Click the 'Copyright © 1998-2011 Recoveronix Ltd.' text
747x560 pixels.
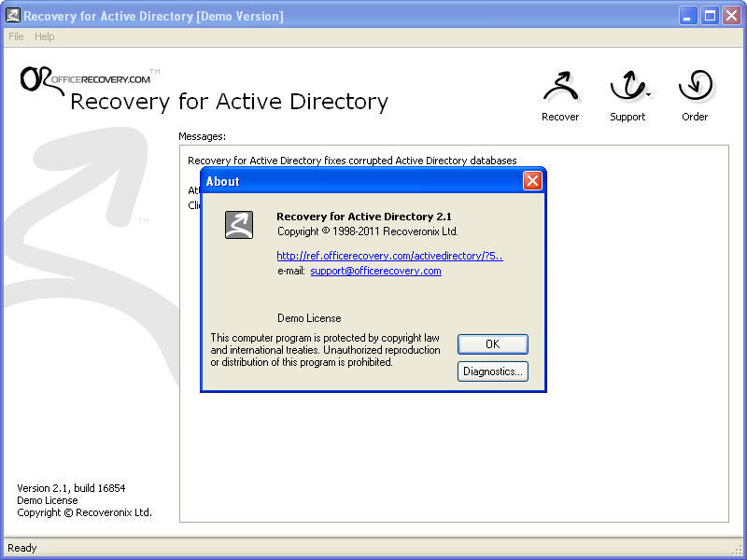(367, 231)
